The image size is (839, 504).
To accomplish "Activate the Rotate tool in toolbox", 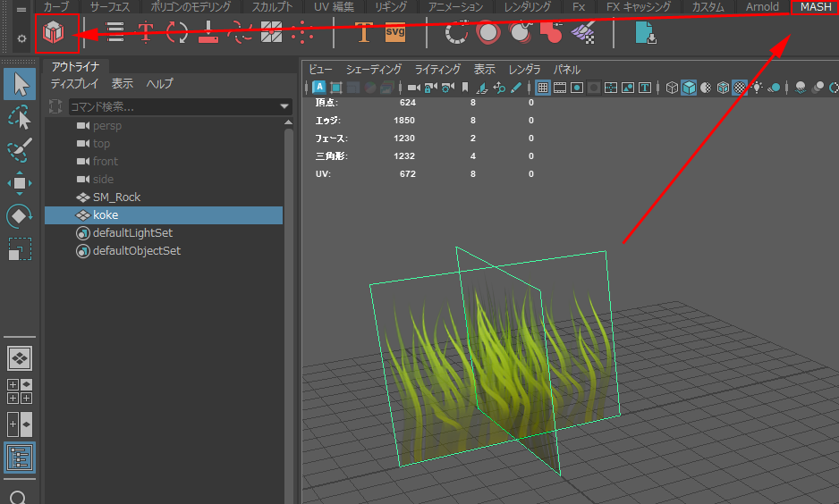I will pyautogui.click(x=20, y=216).
